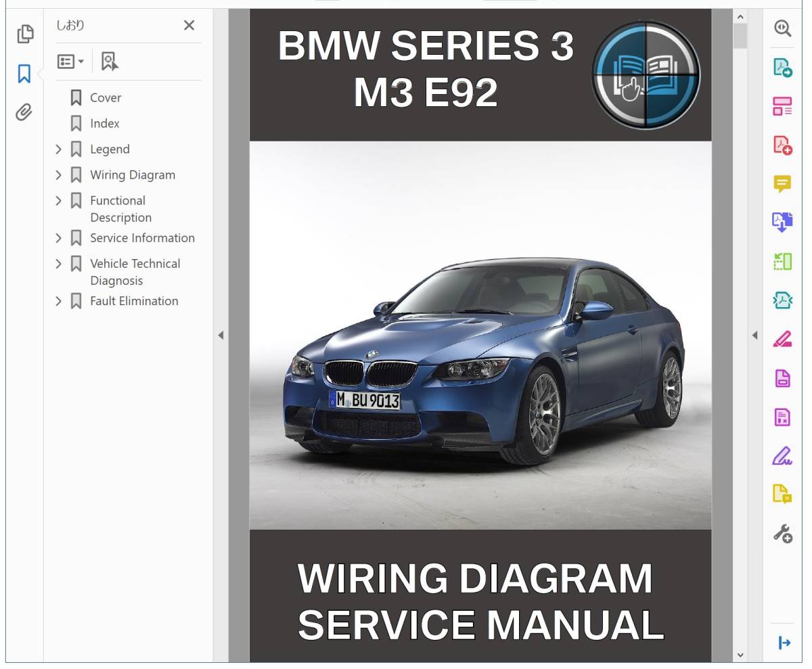Click the Index bookmark ribbon icon
Viewport: 812px width, 669px height.
pyautogui.click(x=76, y=123)
